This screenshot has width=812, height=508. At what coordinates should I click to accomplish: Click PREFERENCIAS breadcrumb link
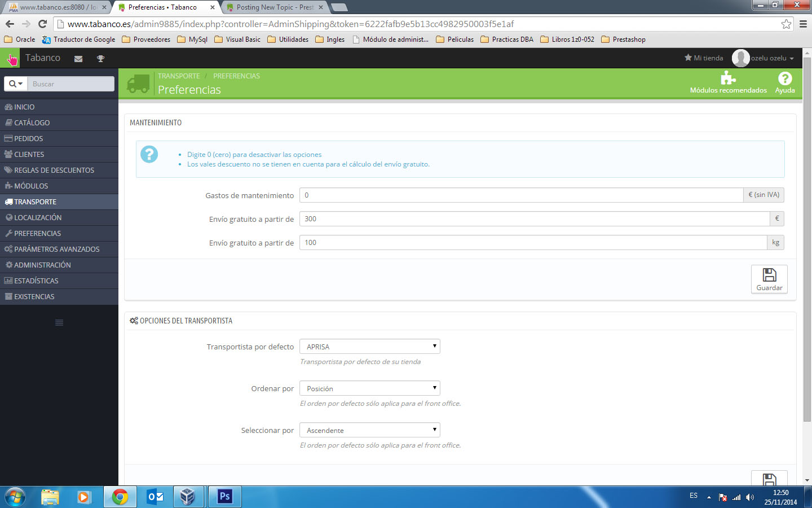click(x=236, y=76)
